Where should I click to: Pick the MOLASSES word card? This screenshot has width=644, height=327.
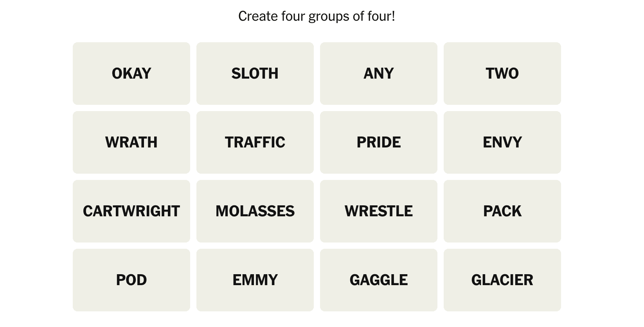(255, 211)
